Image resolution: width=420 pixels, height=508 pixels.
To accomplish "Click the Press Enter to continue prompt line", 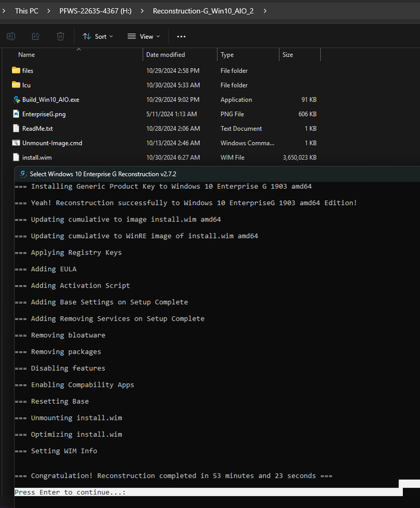I will pyautogui.click(x=70, y=492).
